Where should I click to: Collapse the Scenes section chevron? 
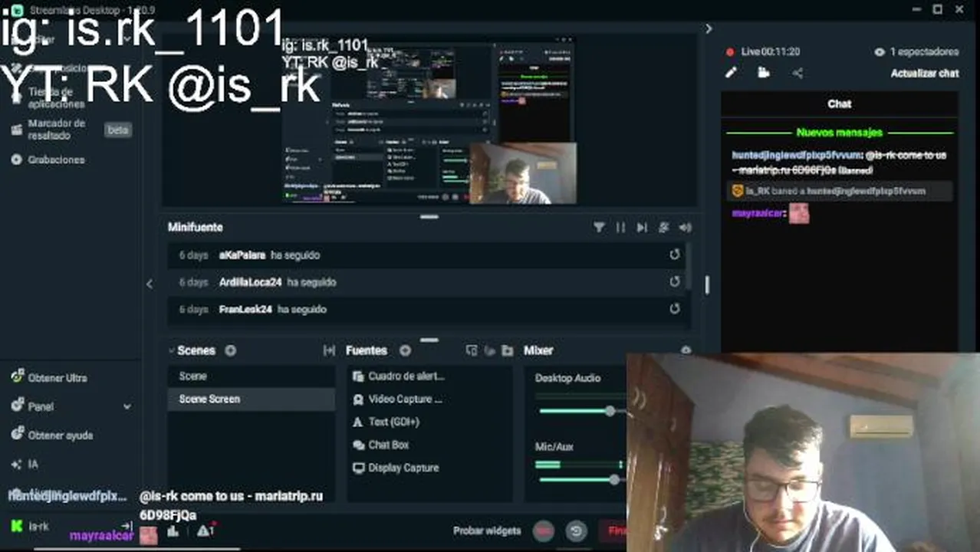171,350
